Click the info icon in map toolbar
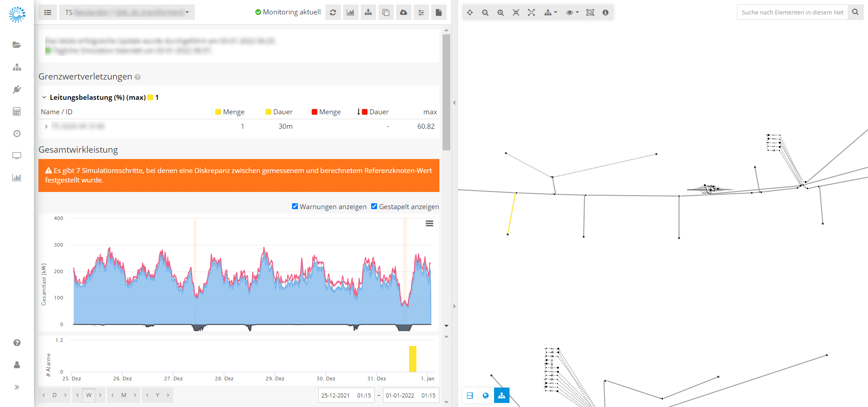Viewport: 868px width, 407px height. coord(605,13)
